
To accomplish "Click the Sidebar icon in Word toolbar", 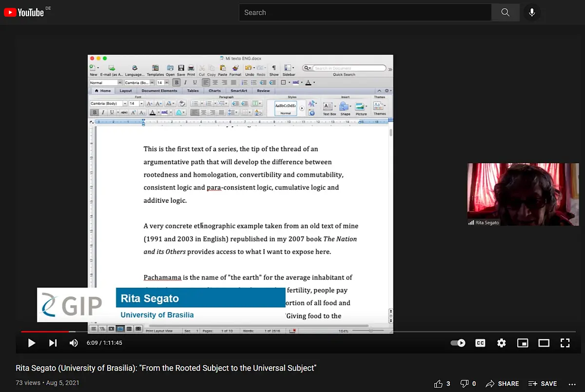I will click(288, 68).
